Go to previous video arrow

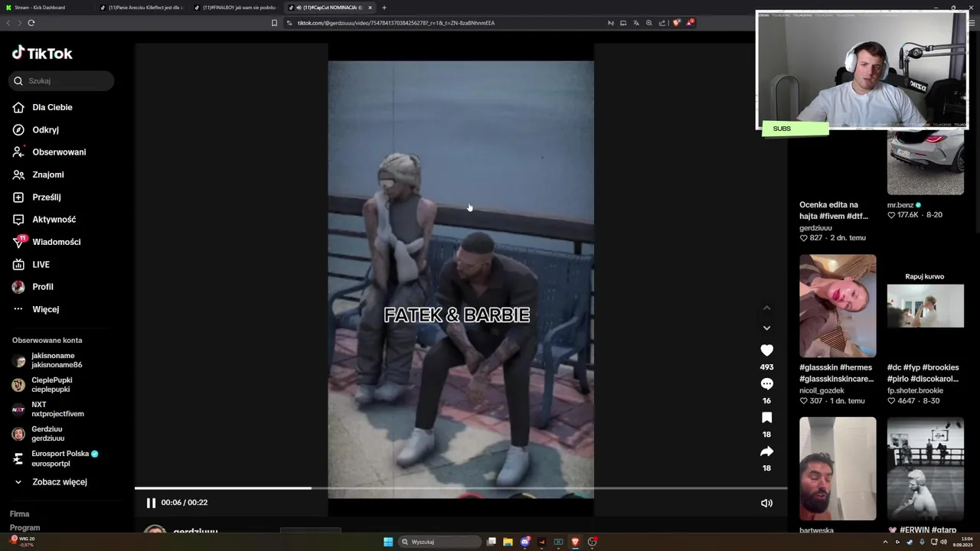point(766,308)
